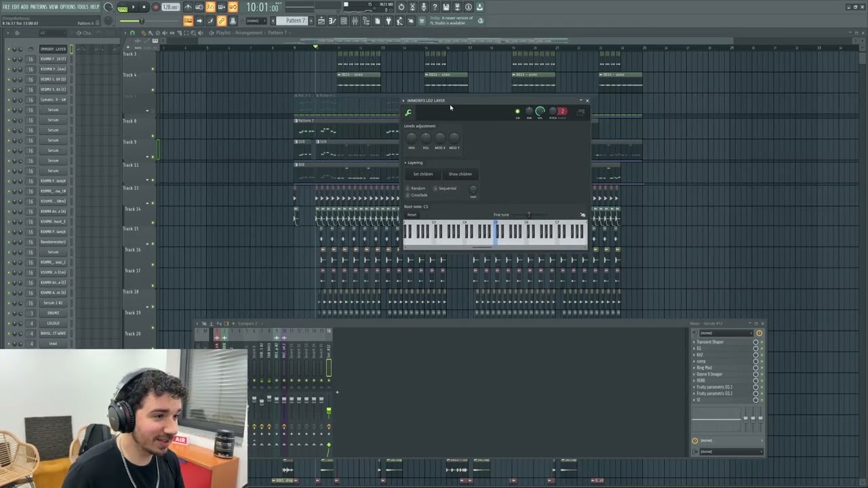Open the wrench settings in layer window
Image resolution: width=868 pixels, height=488 pixels.
tap(408, 113)
